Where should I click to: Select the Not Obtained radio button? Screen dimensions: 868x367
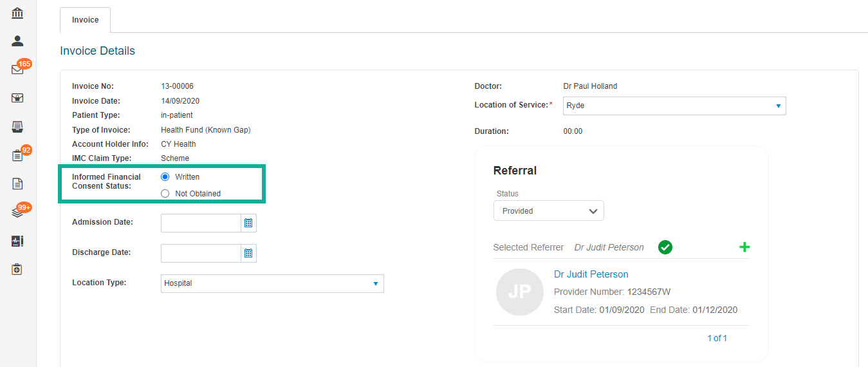coord(165,193)
